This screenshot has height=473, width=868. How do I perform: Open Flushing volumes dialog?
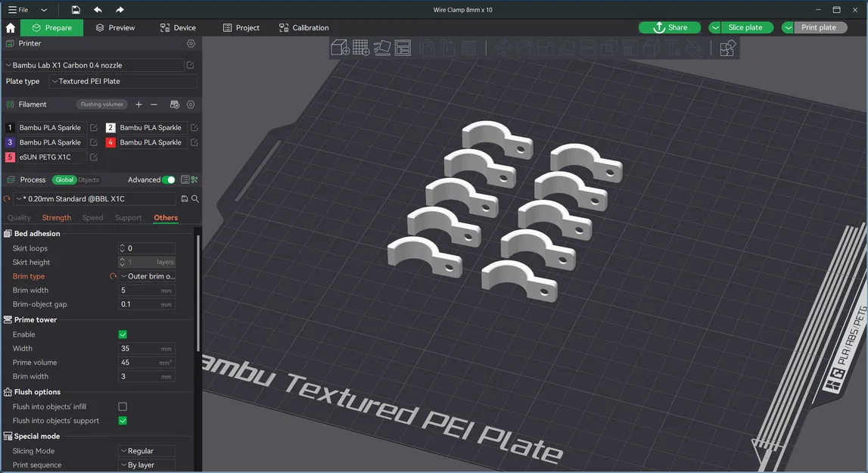click(x=102, y=104)
